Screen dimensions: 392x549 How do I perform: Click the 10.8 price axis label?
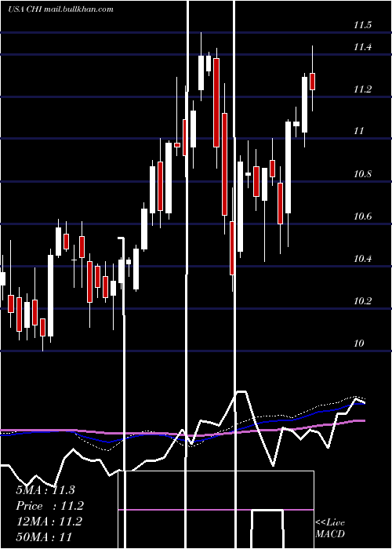(x=362, y=174)
